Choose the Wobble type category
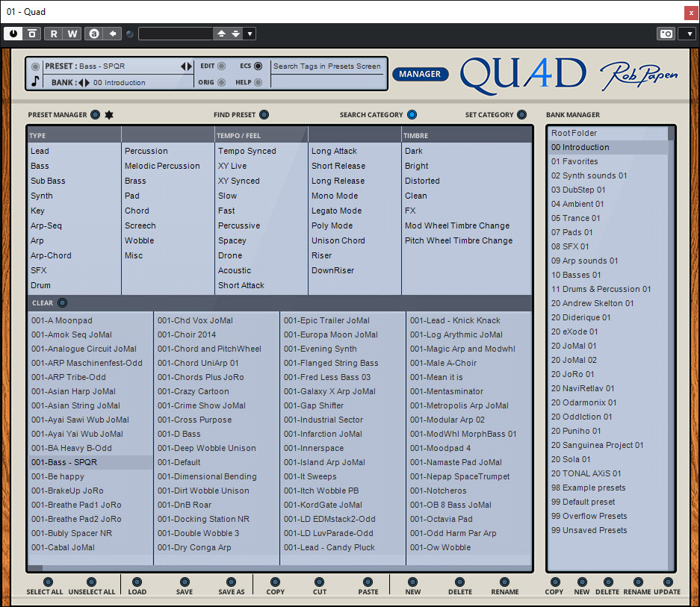 [140, 240]
